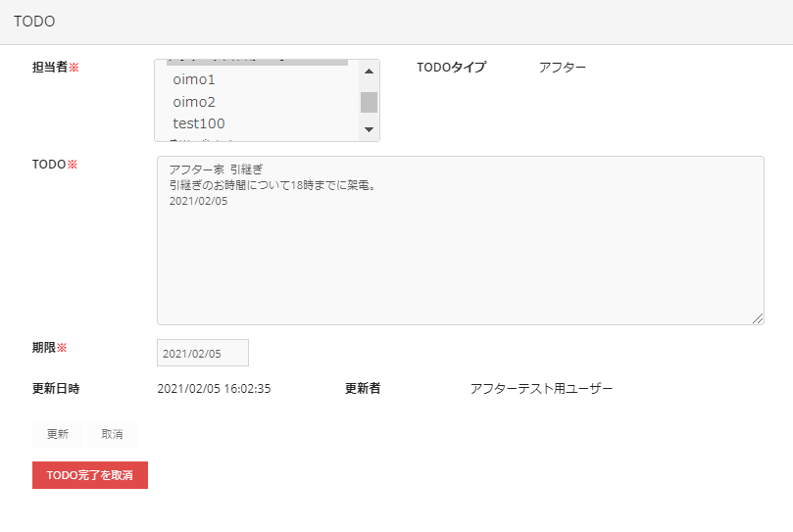Click the TODO page header title

34,21
